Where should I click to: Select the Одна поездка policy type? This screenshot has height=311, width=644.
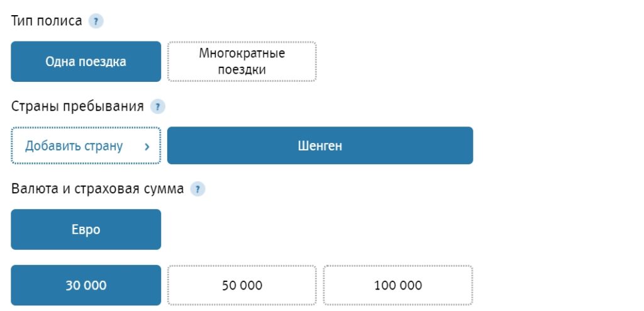click(86, 62)
